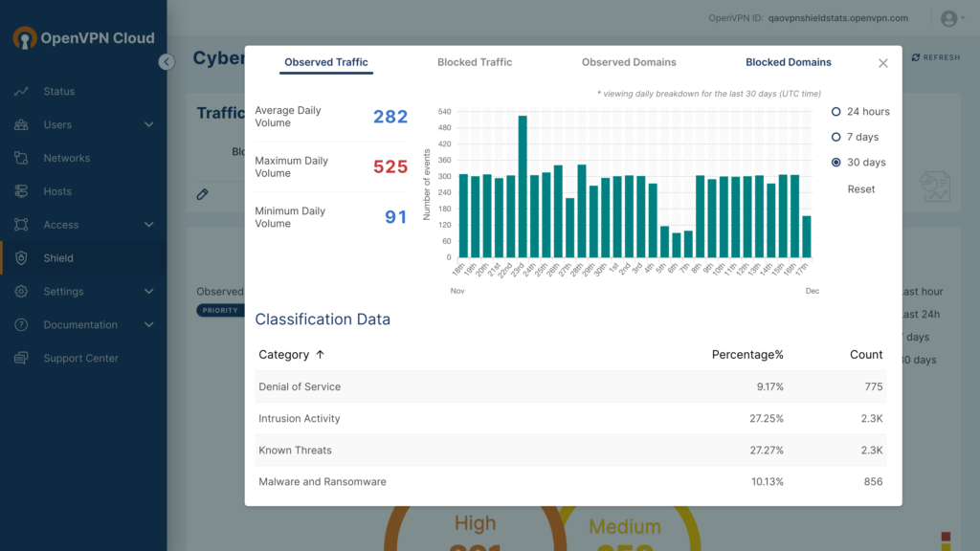This screenshot has height=551, width=980.
Task: Click the Denial of Service row
Action: 570,386
